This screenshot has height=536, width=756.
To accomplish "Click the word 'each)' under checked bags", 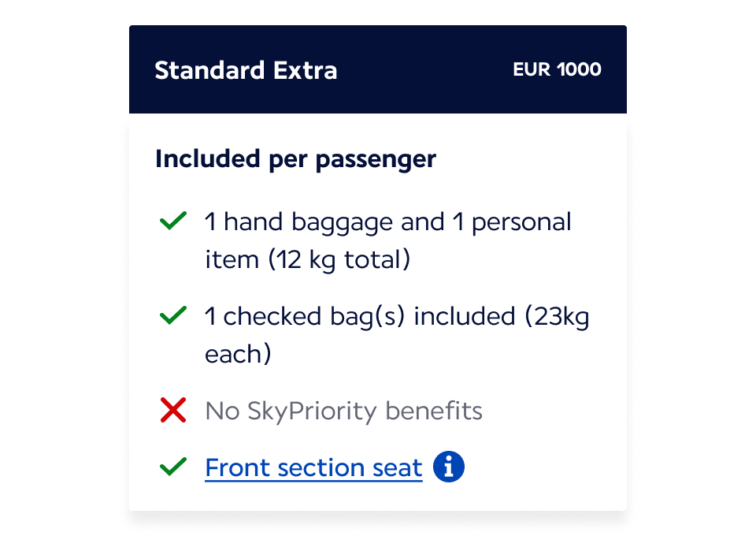I will (x=238, y=355).
